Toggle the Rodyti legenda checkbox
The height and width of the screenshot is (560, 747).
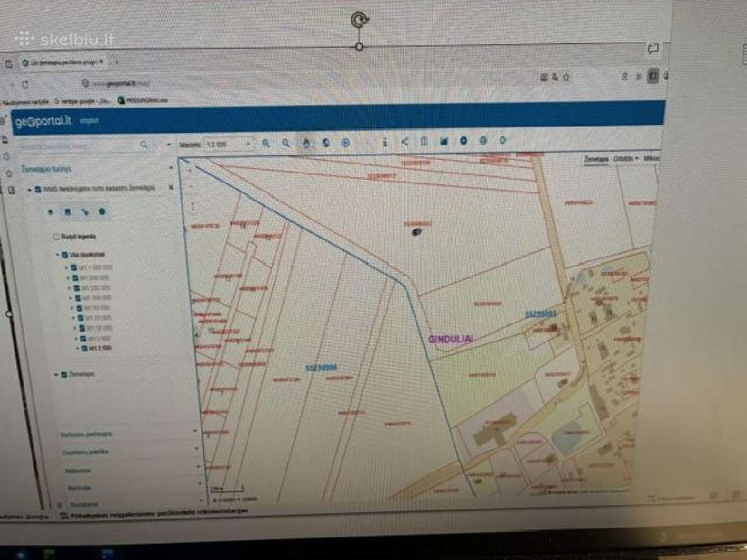click(56, 236)
